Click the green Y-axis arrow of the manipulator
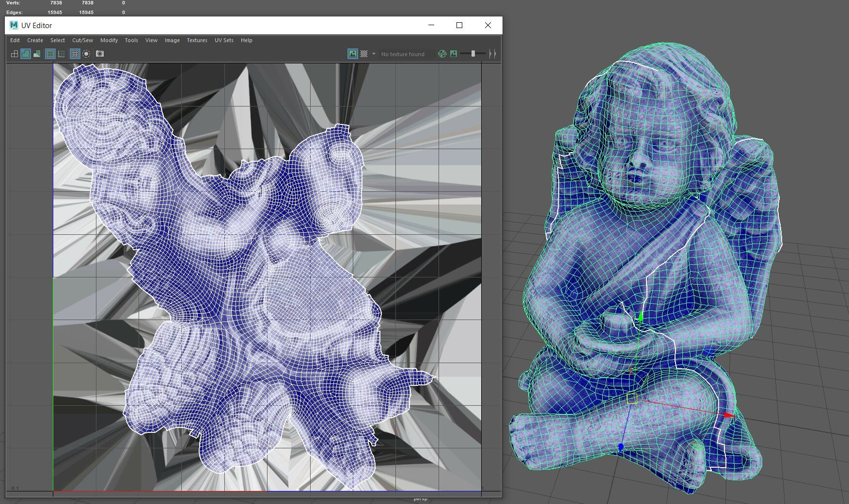The image size is (849, 504). [641, 317]
